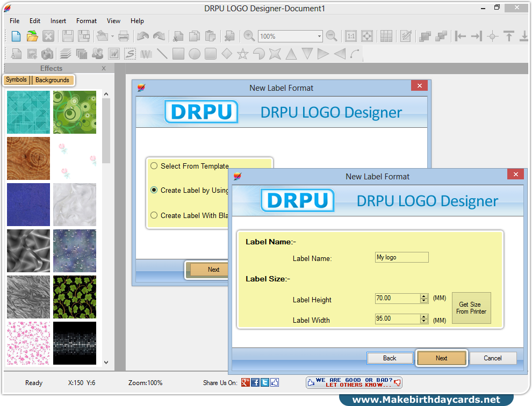Select the Arc drawing tool
The image size is (532, 406).
coord(355,54)
